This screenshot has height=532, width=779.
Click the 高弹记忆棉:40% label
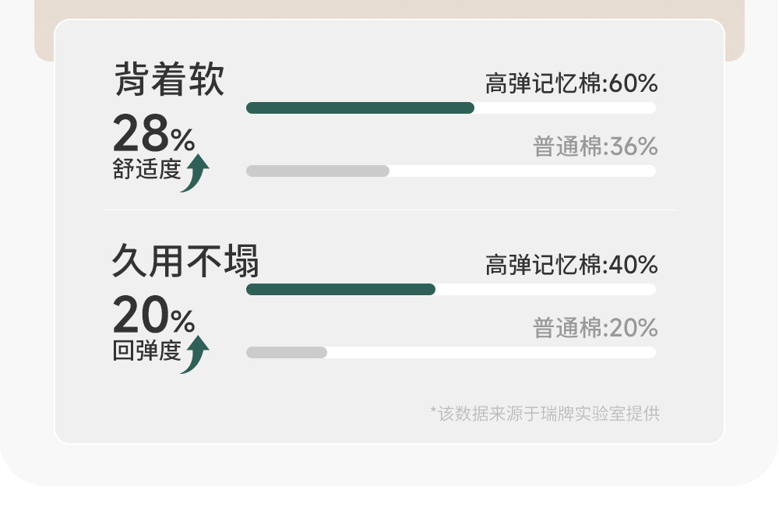click(571, 266)
